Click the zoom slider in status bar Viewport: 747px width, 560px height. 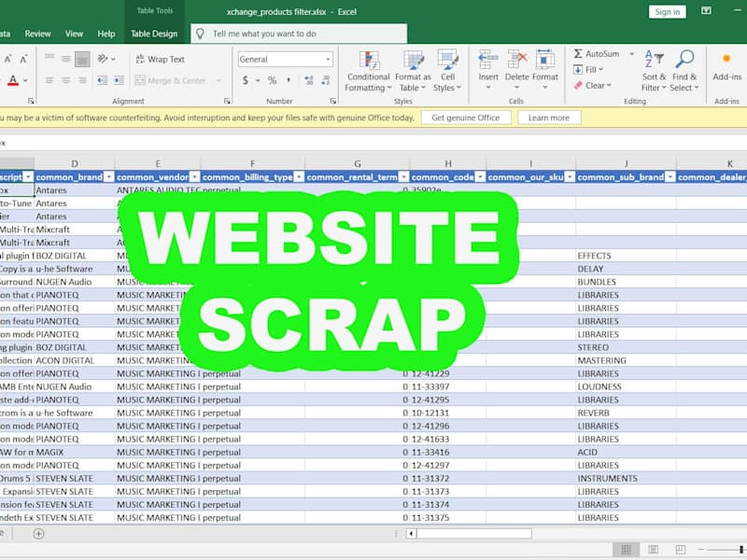(723, 550)
